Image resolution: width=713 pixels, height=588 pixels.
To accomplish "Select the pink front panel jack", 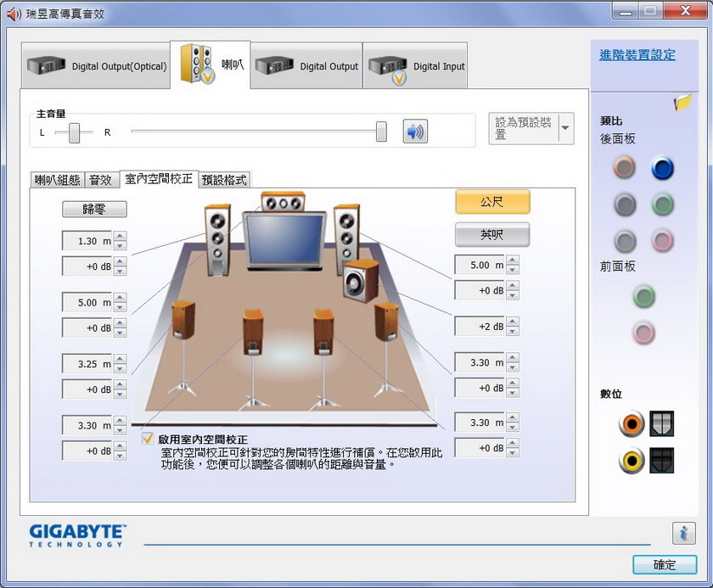I will (x=643, y=333).
